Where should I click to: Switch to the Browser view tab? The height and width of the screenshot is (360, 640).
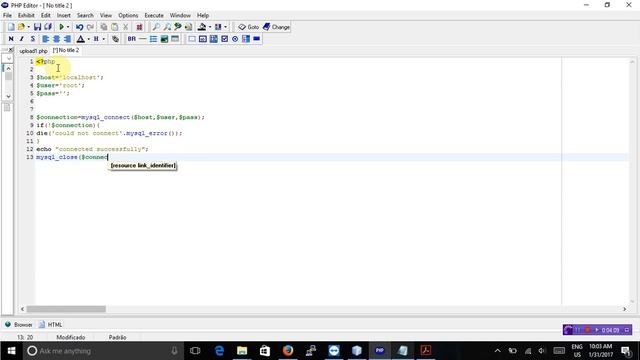(19, 325)
